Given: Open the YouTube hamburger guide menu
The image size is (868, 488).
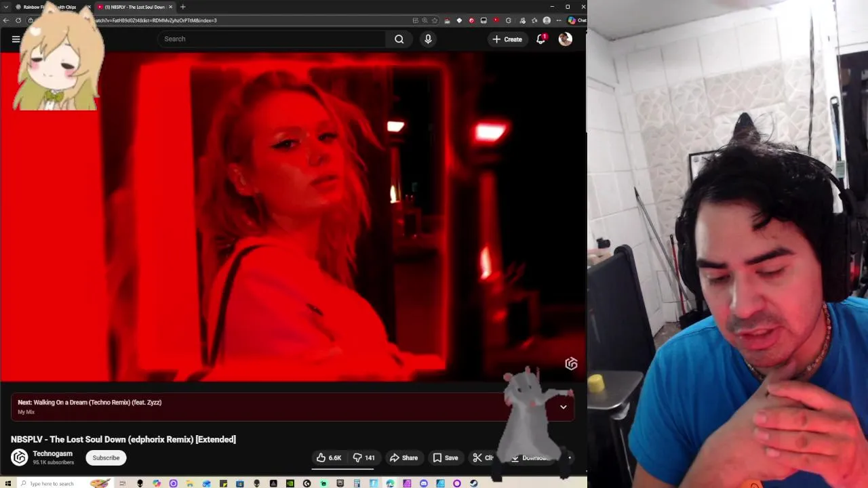Looking at the screenshot, I should (16, 39).
